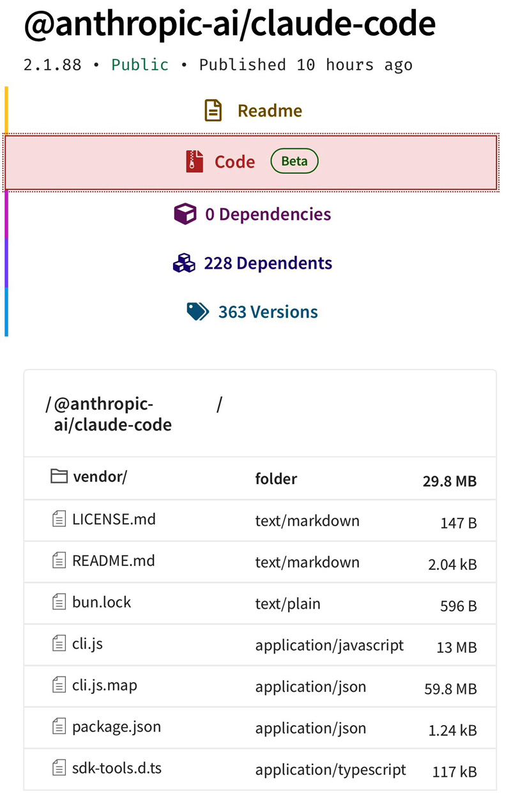
Task: Open 228 Dependents
Action: click(x=268, y=263)
